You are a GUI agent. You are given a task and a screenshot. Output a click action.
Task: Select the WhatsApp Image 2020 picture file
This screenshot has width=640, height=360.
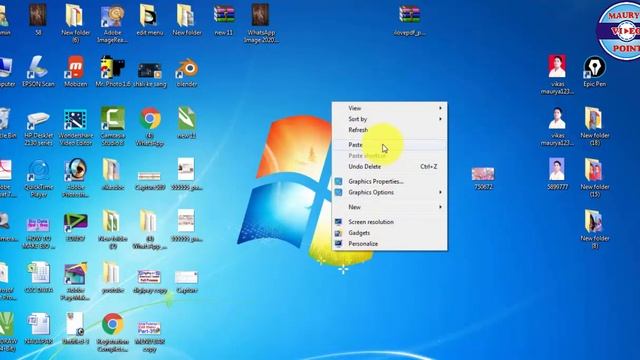click(260, 23)
